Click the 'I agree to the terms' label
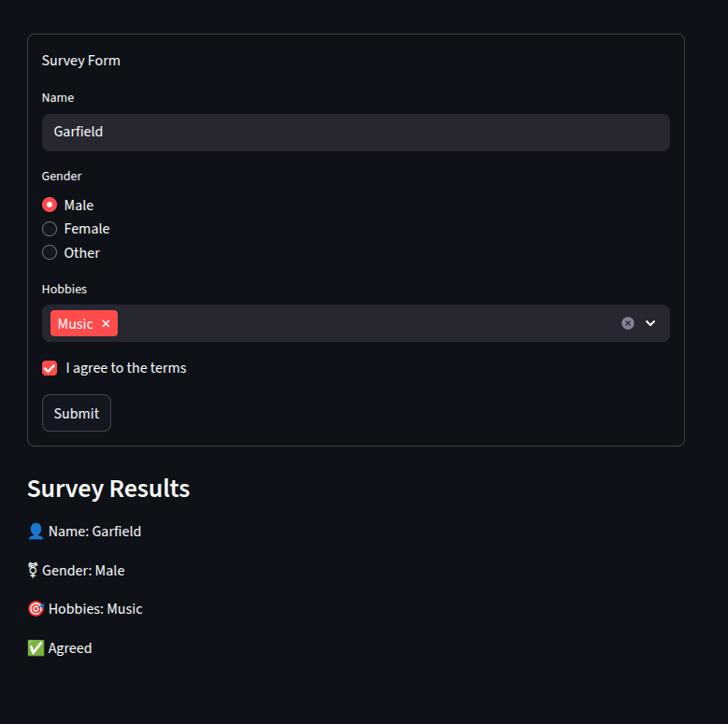728x724 pixels. 126,368
